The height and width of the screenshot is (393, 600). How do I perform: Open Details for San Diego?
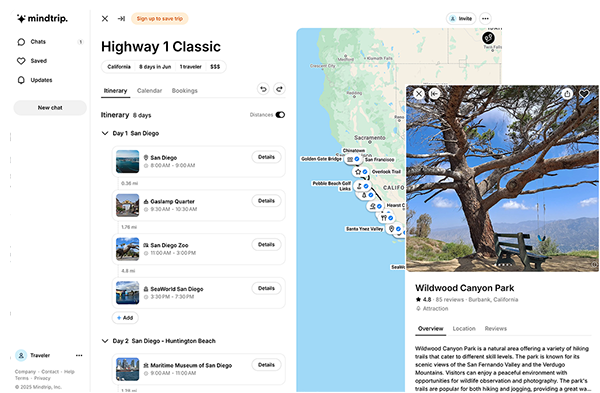pyautogui.click(x=266, y=157)
